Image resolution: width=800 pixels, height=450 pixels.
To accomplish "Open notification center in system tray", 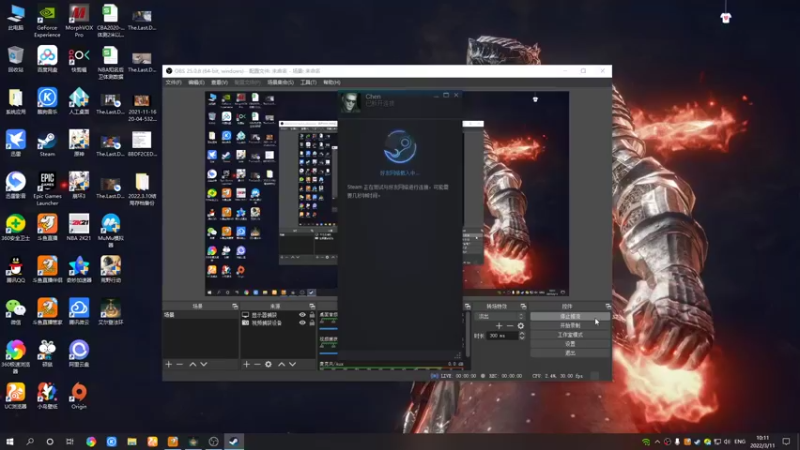I will click(x=786, y=441).
